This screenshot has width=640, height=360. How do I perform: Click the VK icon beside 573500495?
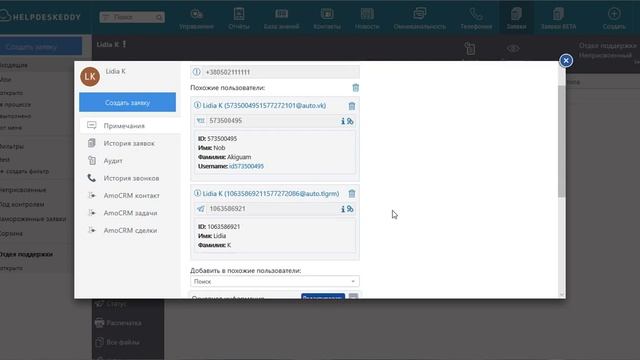tap(200, 121)
